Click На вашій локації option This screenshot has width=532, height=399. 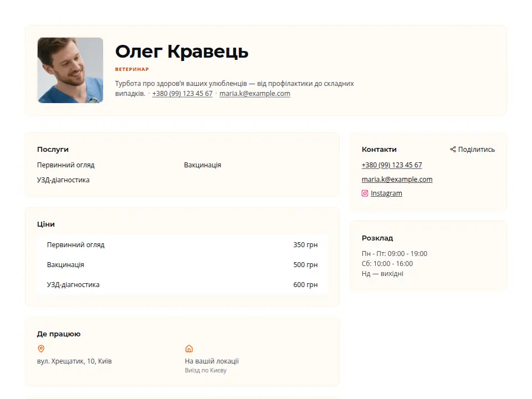[212, 361]
